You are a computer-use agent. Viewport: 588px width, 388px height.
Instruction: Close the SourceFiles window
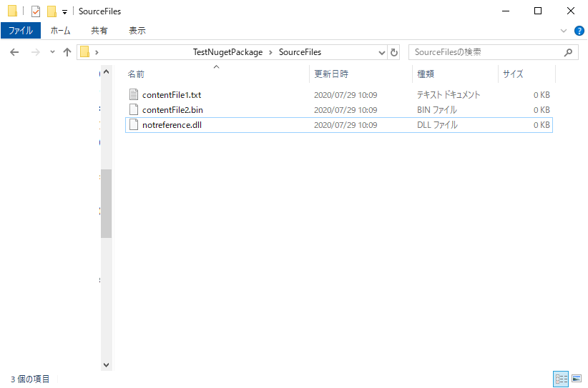(x=570, y=11)
